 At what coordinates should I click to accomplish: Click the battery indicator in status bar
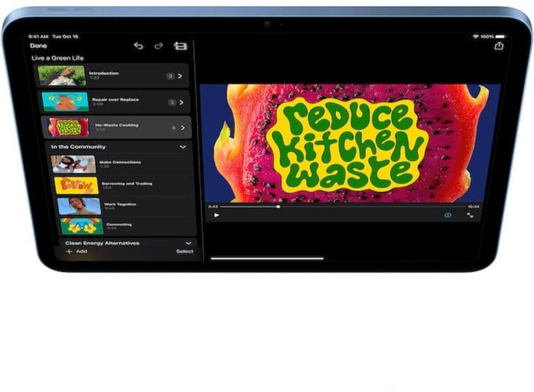pos(501,36)
